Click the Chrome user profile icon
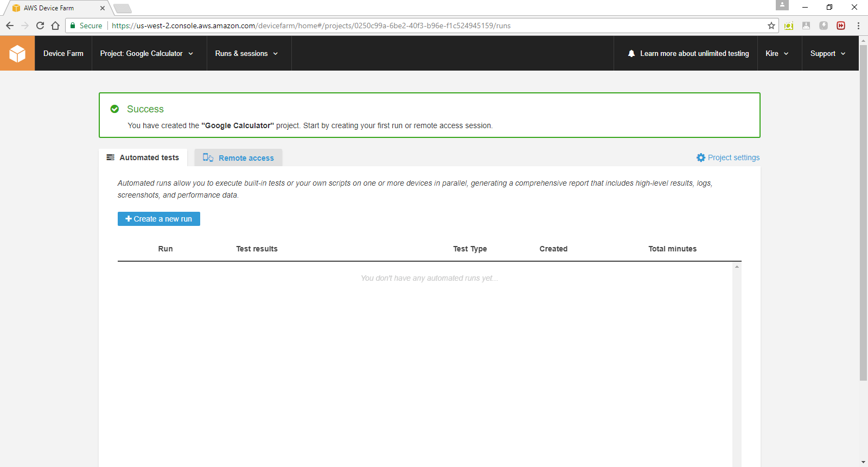Image resolution: width=868 pixels, height=467 pixels. [782, 5]
